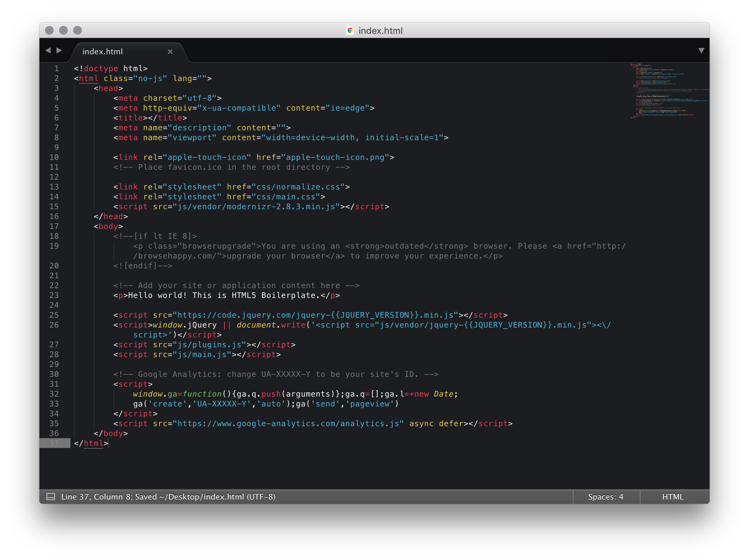
Task: Click the modernizr script src value
Action: coord(256,206)
